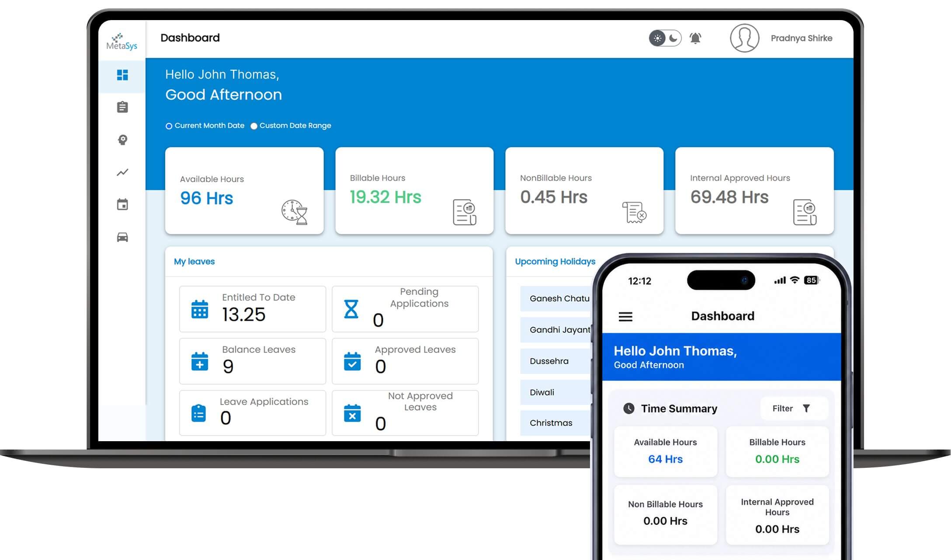Select the Ganesh Chatu holiday row

(x=555, y=299)
